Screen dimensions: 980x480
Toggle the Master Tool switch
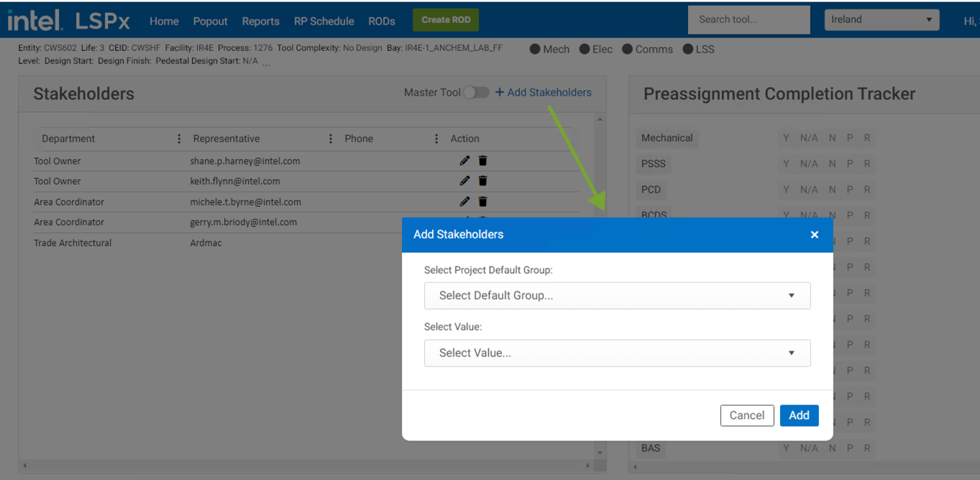pyautogui.click(x=476, y=93)
